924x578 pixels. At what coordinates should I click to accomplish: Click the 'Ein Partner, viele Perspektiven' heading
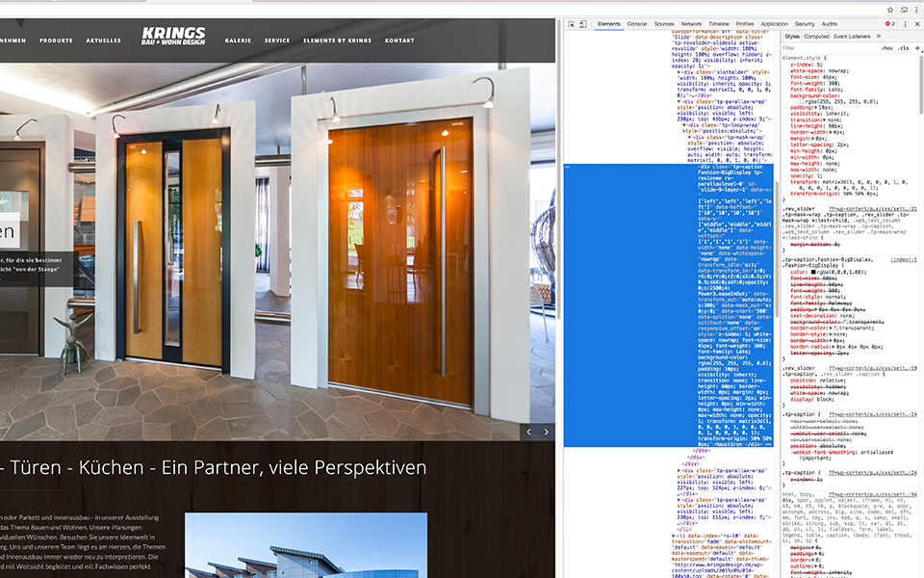point(294,467)
